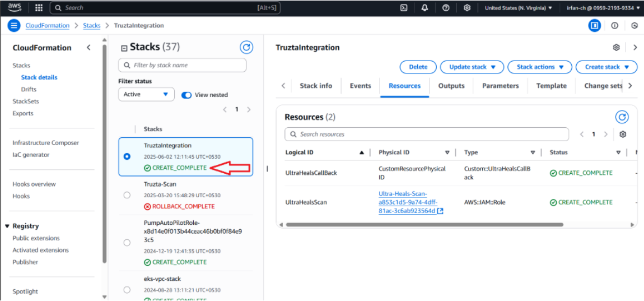Refresh the Stacks list

(x=246, y=47)
